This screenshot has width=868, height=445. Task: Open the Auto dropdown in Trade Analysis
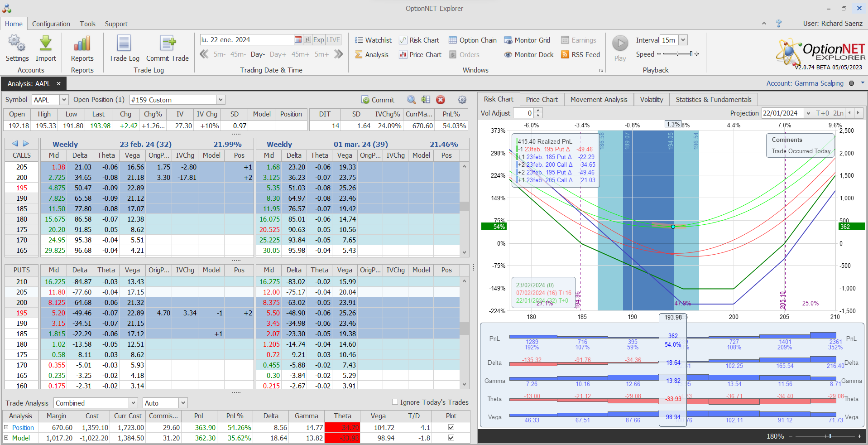tap(183, 403)
